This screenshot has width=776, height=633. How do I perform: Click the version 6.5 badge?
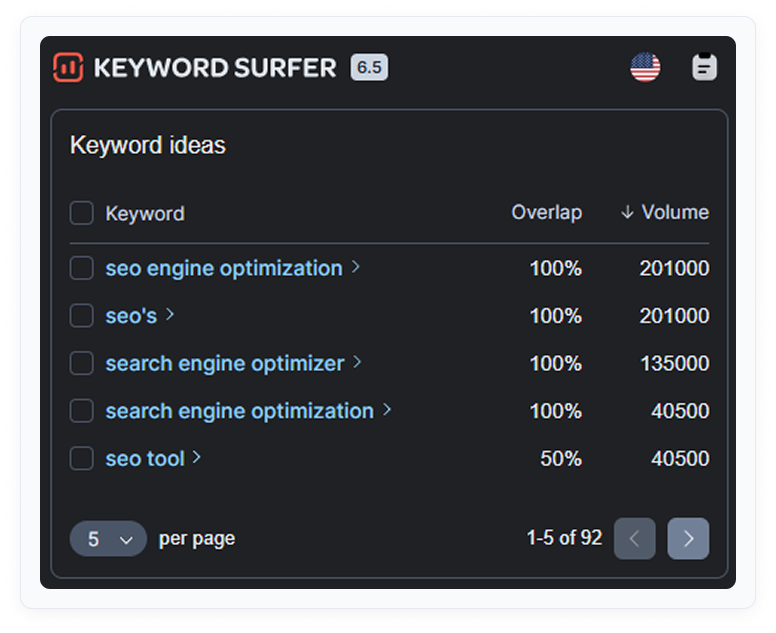click(x=369, y=67)
